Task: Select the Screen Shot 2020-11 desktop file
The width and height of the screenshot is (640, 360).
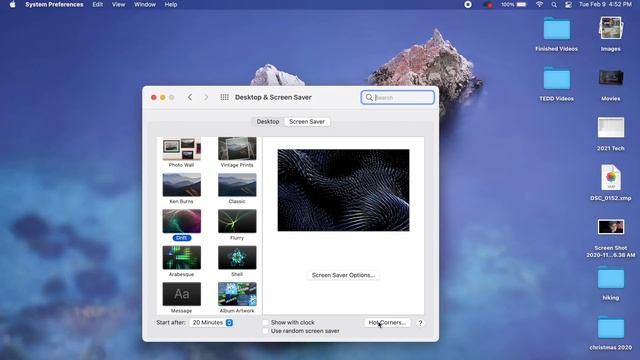Action: (x=611, y=238)
